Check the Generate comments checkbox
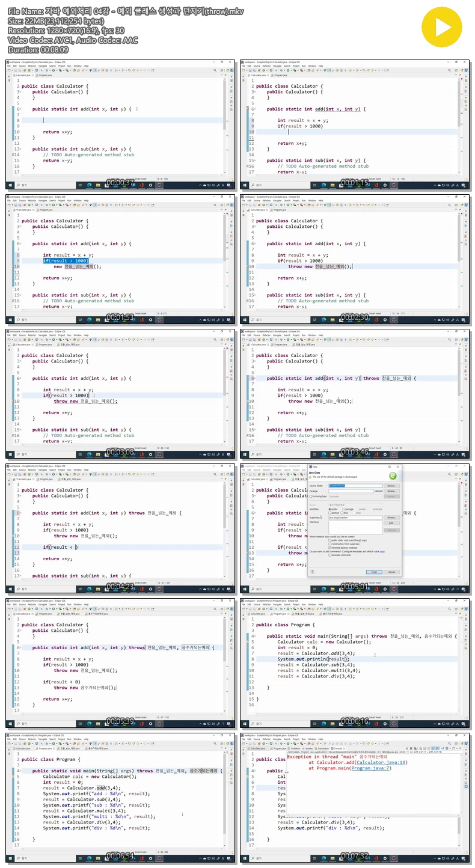Viewport: 475px width, 868px height. click(x=330, y=555)
